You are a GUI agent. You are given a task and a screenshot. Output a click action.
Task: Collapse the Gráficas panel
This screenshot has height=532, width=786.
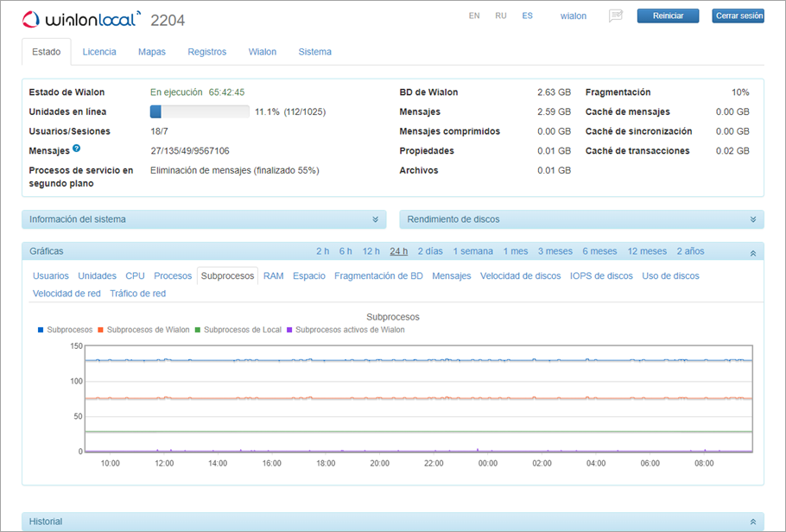[752, 252]
